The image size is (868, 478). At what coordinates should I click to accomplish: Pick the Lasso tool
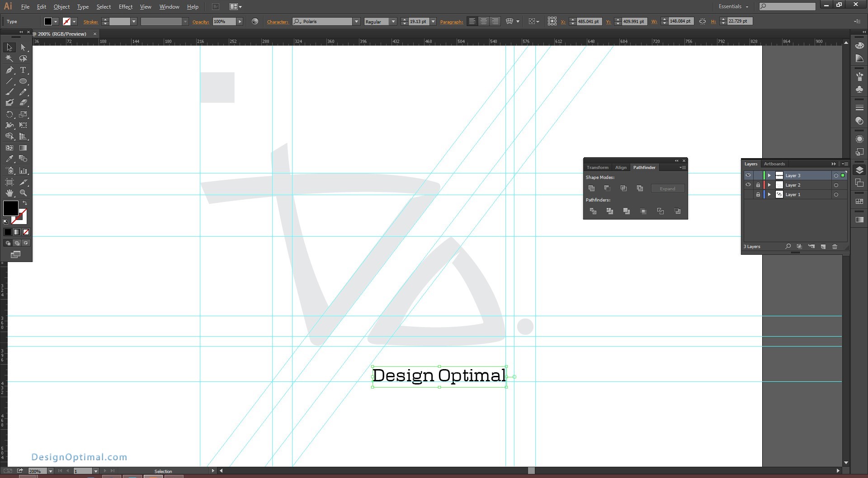point(23,59)
